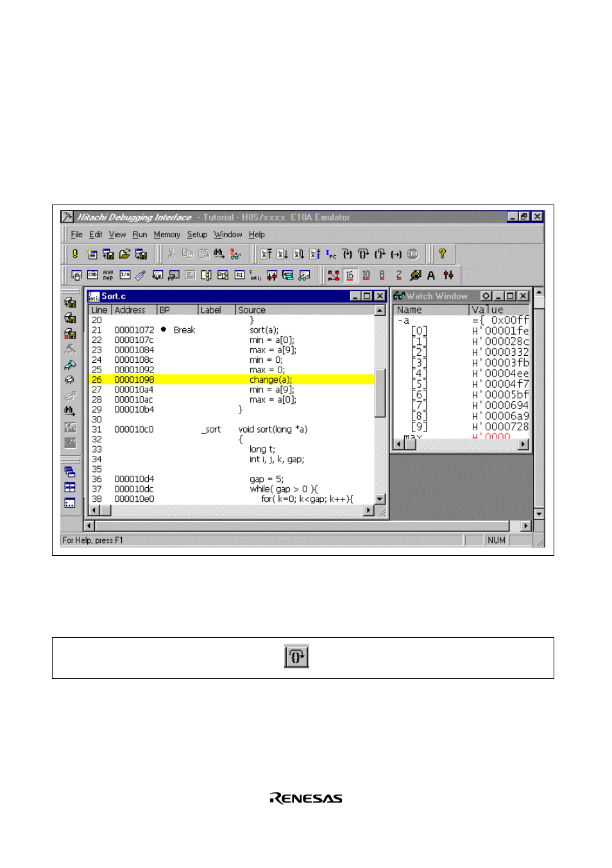Toggle decimal radix 10 display
Image resolution: width=612 pixels, height=868 pixels.
(366, 275)
